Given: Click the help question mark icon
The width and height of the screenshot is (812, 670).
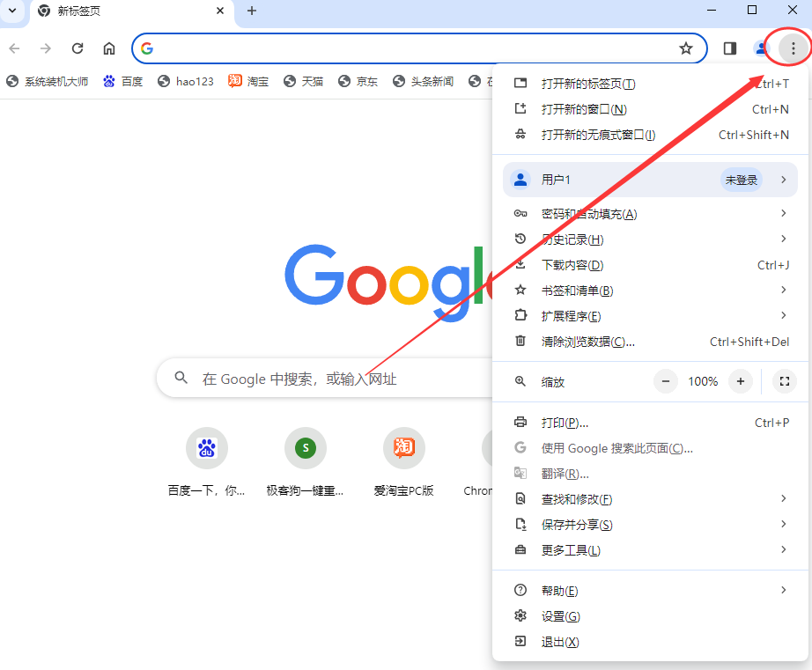Looking at the screenshot, I should click(520, 590).
